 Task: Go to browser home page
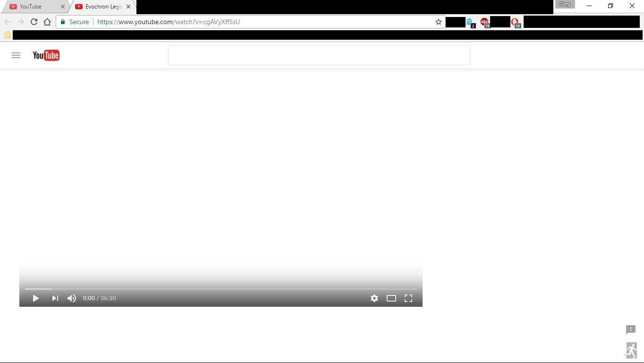pyautogui.click(x=47, y=22)
